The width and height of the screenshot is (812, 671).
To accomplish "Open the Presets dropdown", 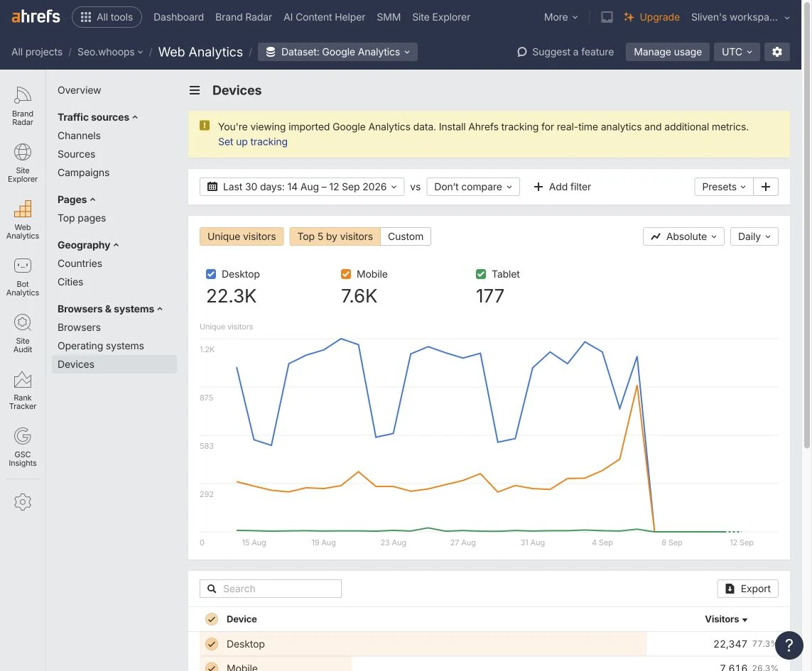I will tap(723, 187).
